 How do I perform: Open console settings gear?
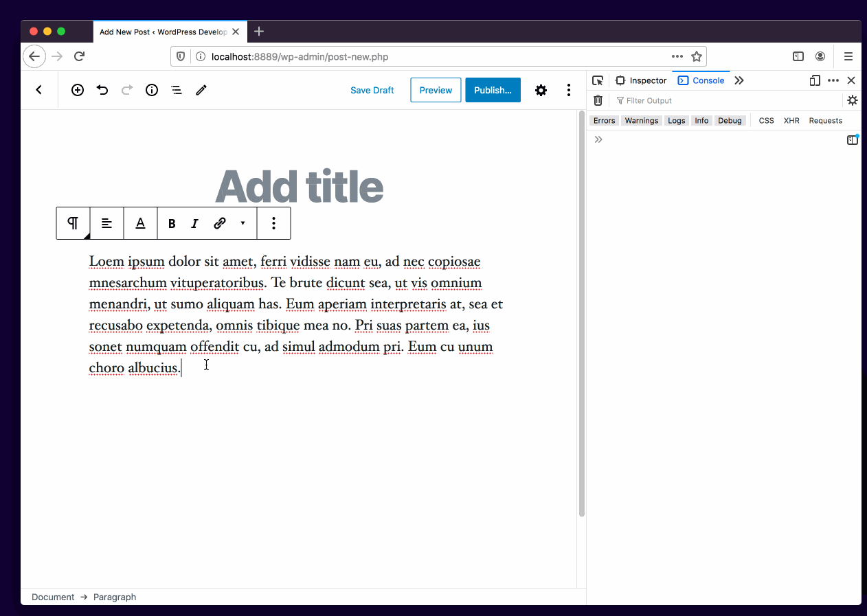[x=853, y=100]
